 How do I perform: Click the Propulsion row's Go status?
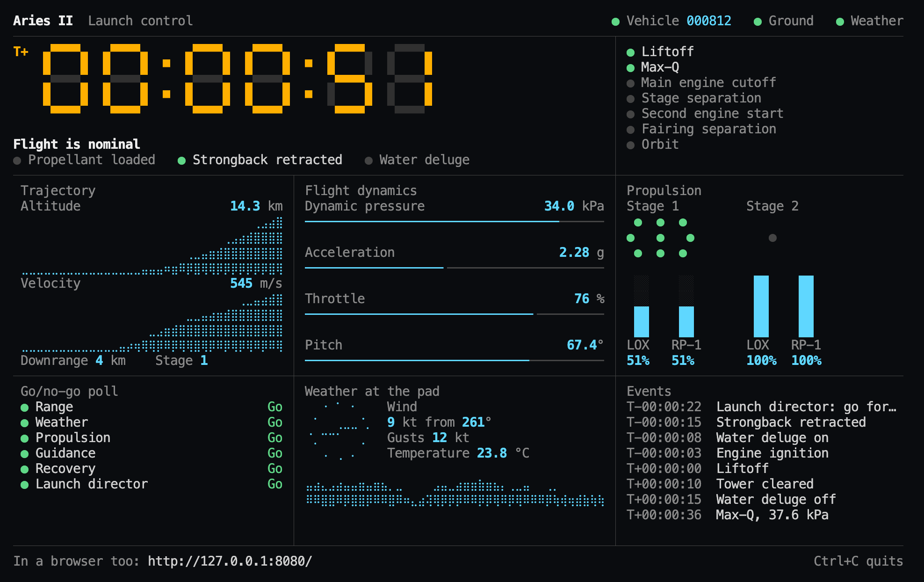[x=275, y=437]
